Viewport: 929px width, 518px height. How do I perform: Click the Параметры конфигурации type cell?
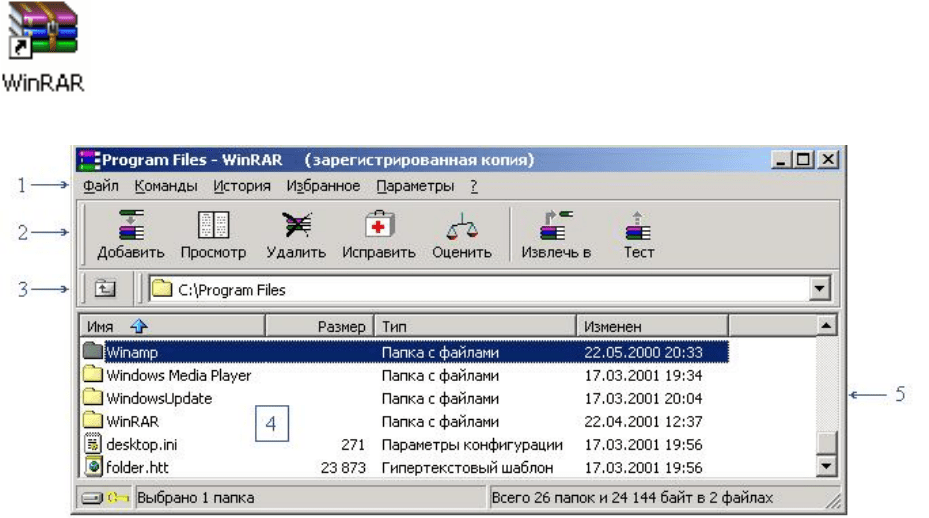(472, 445)
